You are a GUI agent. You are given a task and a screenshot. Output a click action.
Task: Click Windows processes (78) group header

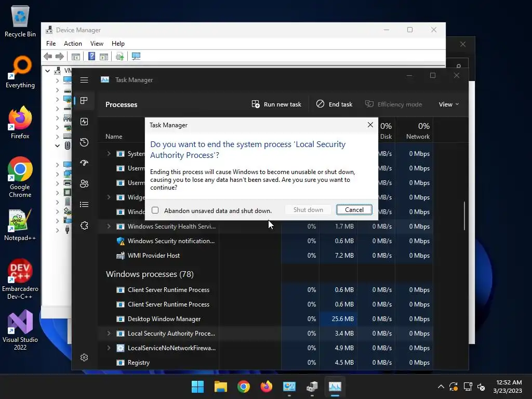click(x=150, y=274)
